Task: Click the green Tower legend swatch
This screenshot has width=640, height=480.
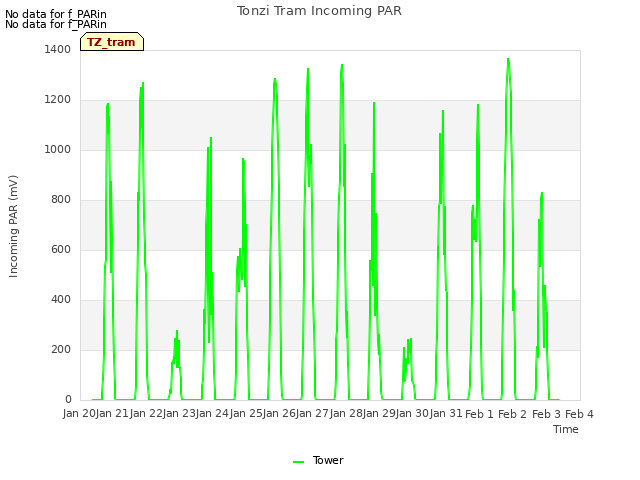Action: coord(298,462)
